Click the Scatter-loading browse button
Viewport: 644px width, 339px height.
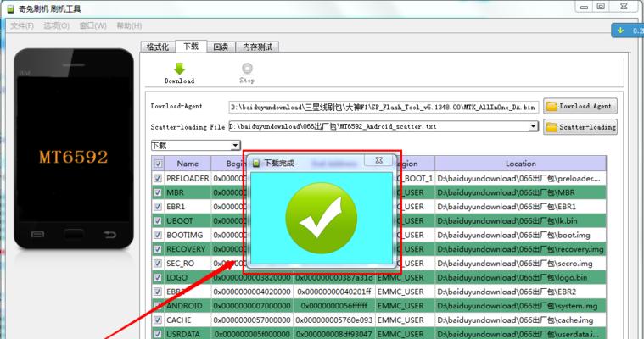[x=580, y=127]
